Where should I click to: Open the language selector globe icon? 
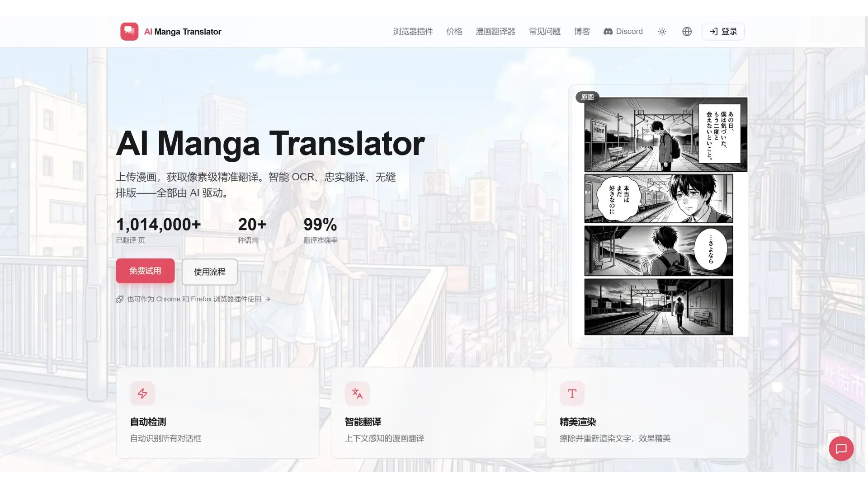point(687,32)
